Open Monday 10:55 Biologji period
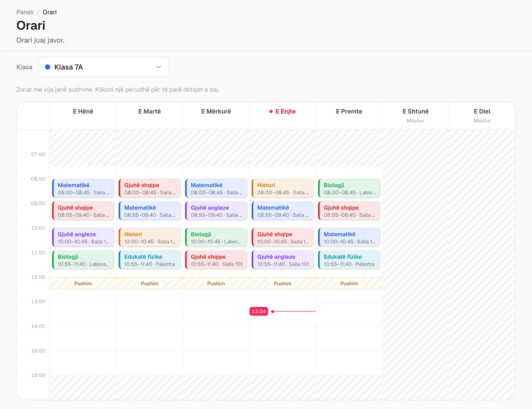This screenshot has height=409, width=532. coord(83,260)
